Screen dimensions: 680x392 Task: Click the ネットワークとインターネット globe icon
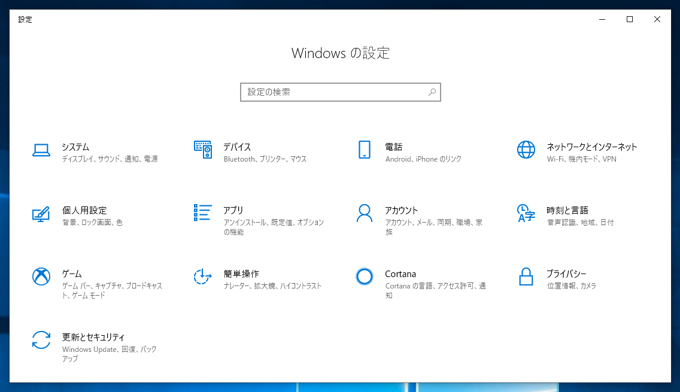pos(526,150)
